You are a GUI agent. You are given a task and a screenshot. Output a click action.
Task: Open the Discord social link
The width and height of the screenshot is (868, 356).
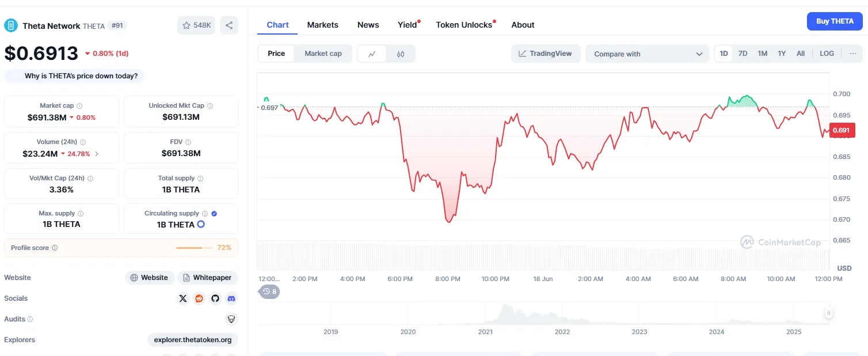[x=231, y=298]
